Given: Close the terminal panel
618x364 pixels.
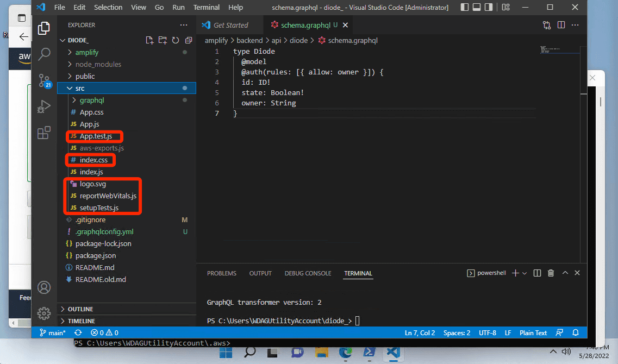Looking at the screenshot, I should (x=577, y=273).
